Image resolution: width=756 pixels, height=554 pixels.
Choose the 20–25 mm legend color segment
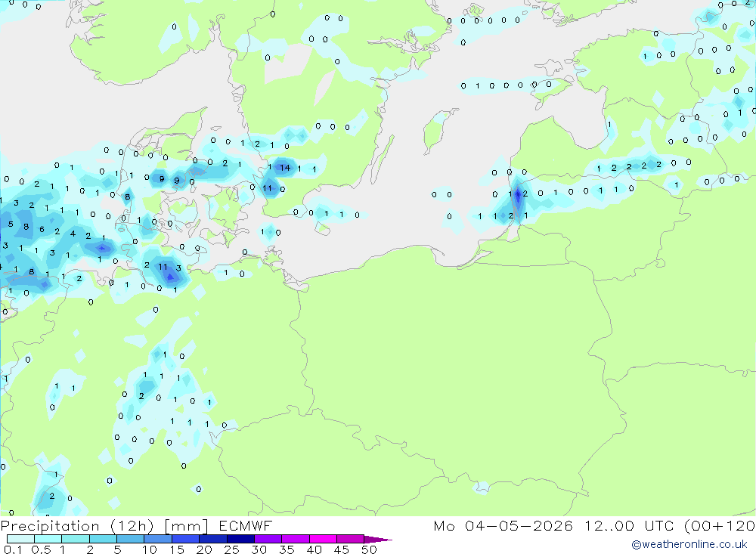213,539
